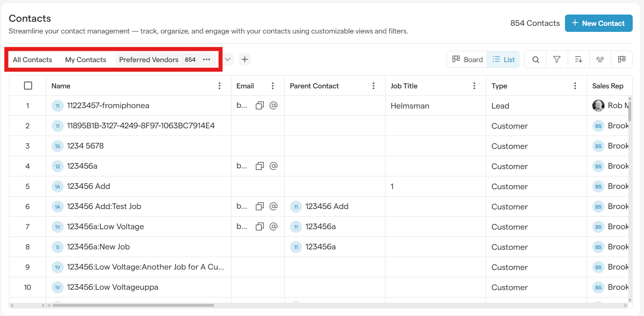Switch to the My Contacts tab
The height and width of the screenshot is (316, 644).
[85, 60]
